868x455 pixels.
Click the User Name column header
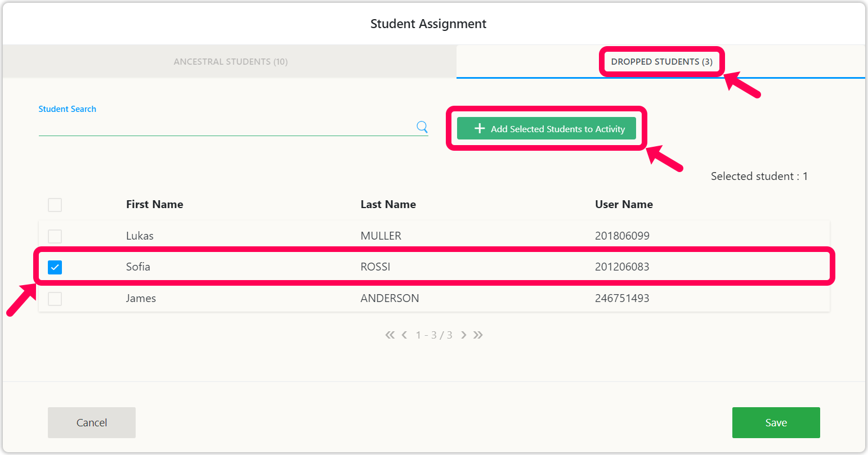pyautogui.click(x=624, y=205)
